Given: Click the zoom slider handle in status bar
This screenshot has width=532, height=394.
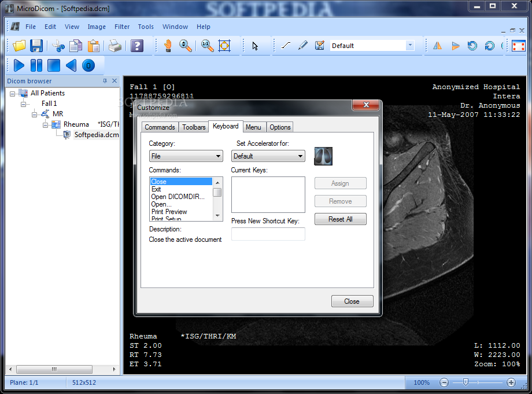Looking at the screenshot, I should coord(465,382).
